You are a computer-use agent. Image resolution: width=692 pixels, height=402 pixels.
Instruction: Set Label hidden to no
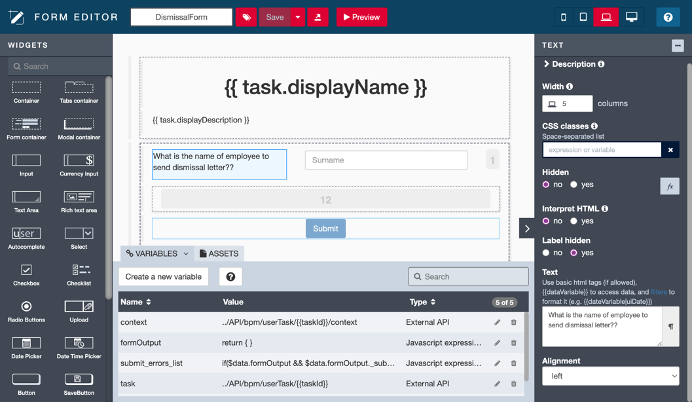pyautogui.click(x=546, y=253)
